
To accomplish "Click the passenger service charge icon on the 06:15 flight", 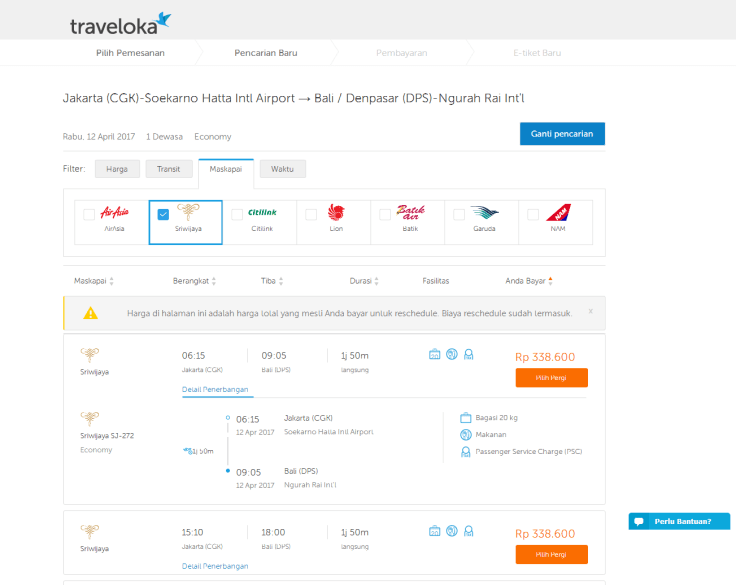I will pyautogui.click(x=468, y=354).
